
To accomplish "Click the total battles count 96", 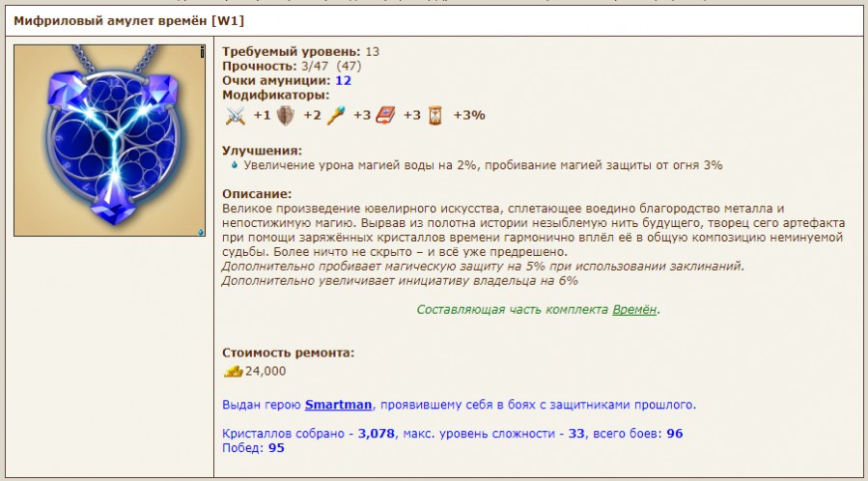I will 674,434.
